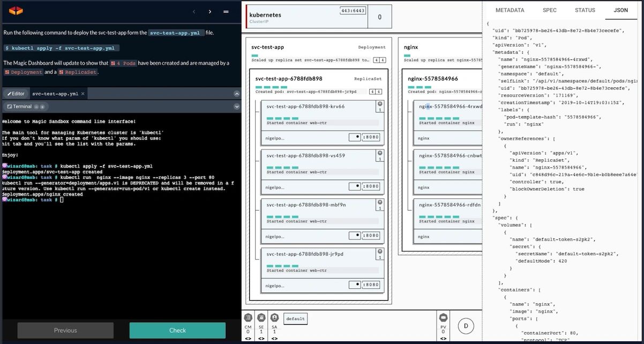This screenshot has height=344, width=644.
Task: Open the JSON tab
Action: point(620,10)
